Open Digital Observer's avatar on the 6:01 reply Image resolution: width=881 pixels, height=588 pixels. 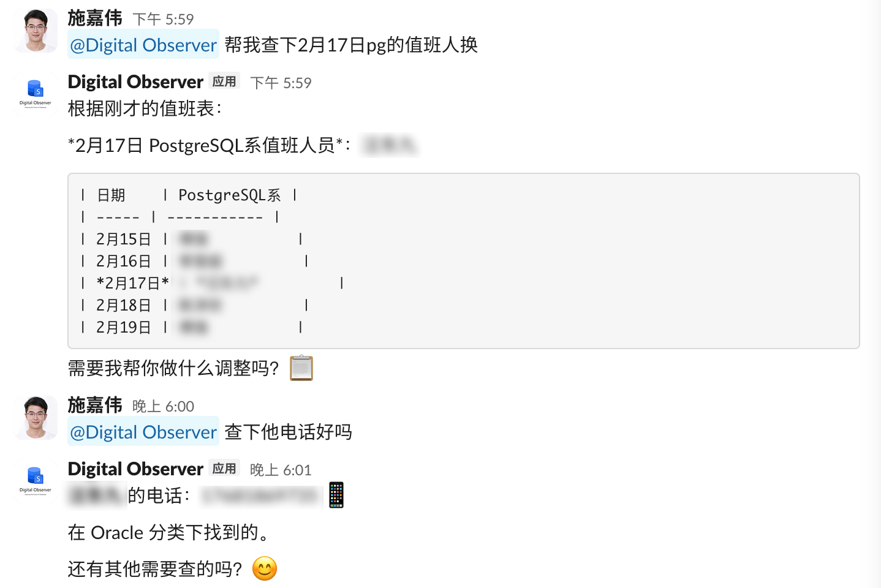(36, 481)
